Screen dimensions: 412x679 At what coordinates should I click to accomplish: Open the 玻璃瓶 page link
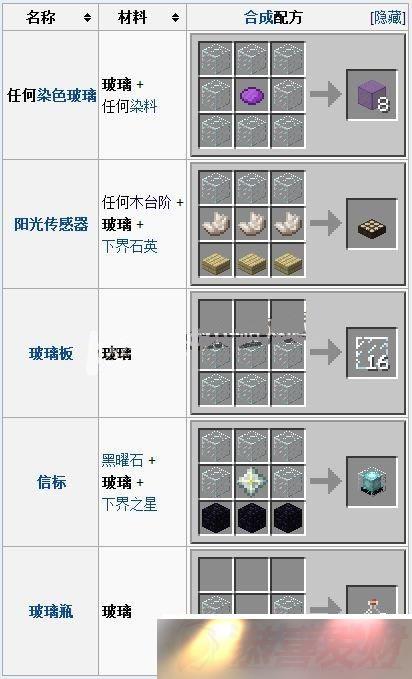[51, 611]
